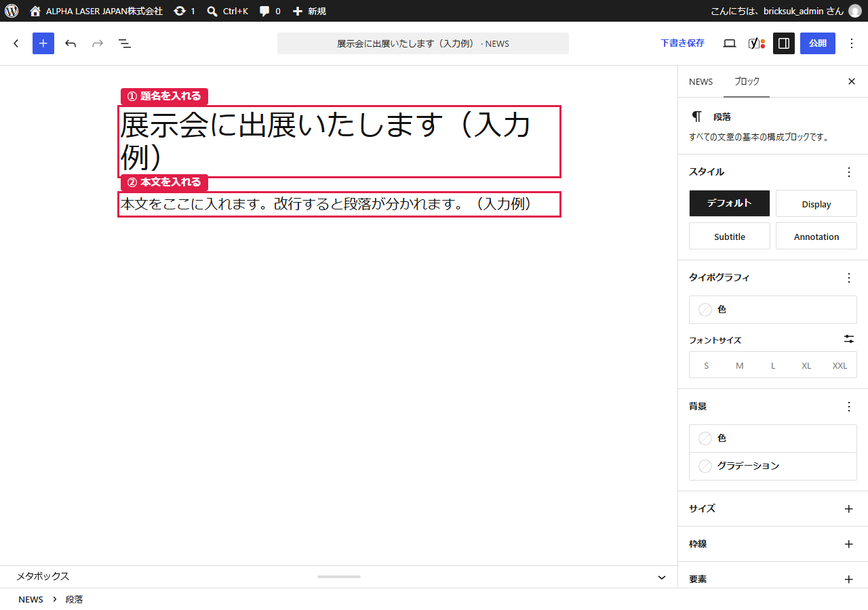Select the Annotation style
The height and width of the screenshot is (610, 868).
pos(816,236)
